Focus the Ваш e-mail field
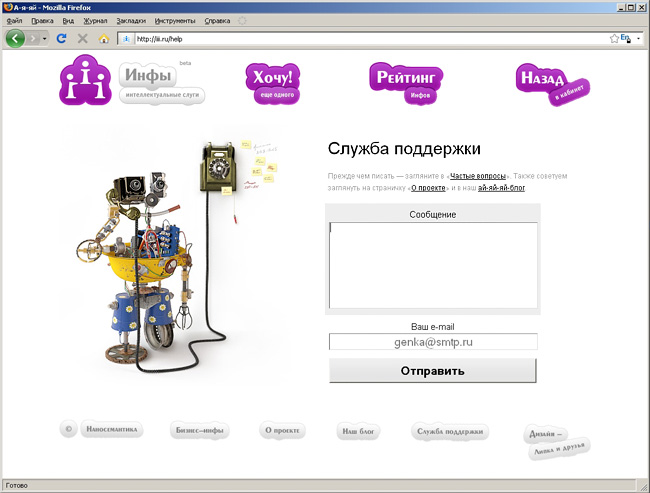Image resolution: width=650 pixels, height=493 pixels. [433, 342]
